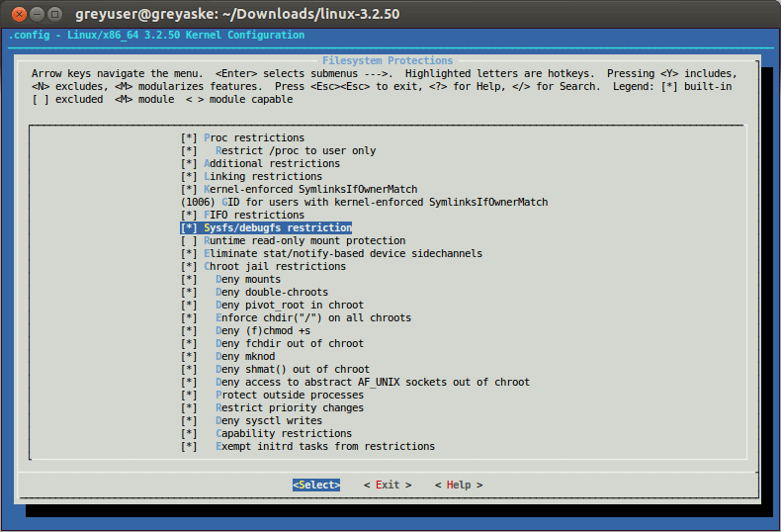Image resolution: width=781 pixels, height=532 pixels.
Task: Select 'GID for users with kernel-enforced SymlinksIfOwnerMatch' text
Action: point(385,203)
